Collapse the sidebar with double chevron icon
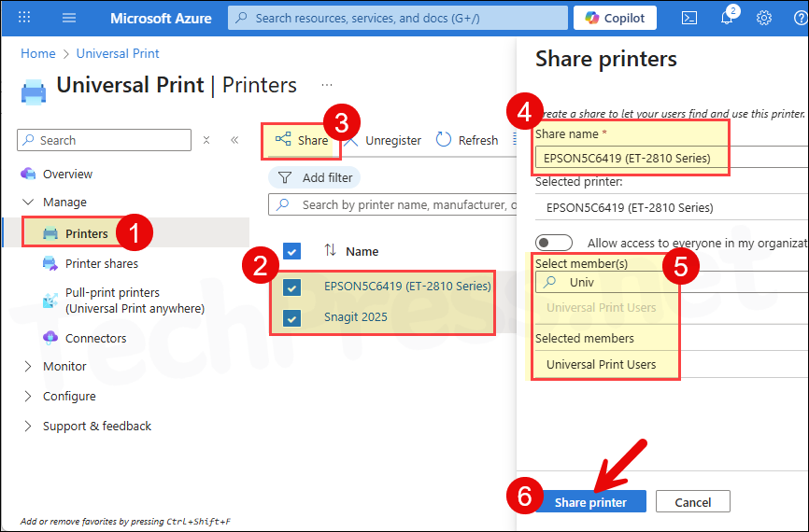Viewport: 809px width, 532px height. [x=234, y=140]
